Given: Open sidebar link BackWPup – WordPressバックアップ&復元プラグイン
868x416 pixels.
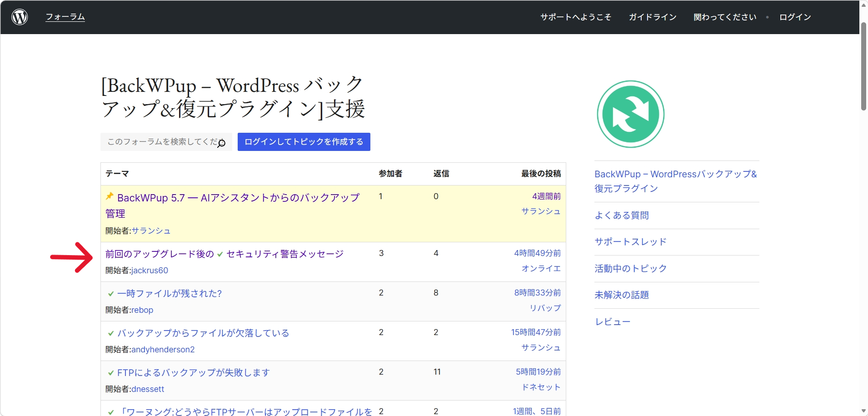Looking at the screenshot, I should [676, 181].
